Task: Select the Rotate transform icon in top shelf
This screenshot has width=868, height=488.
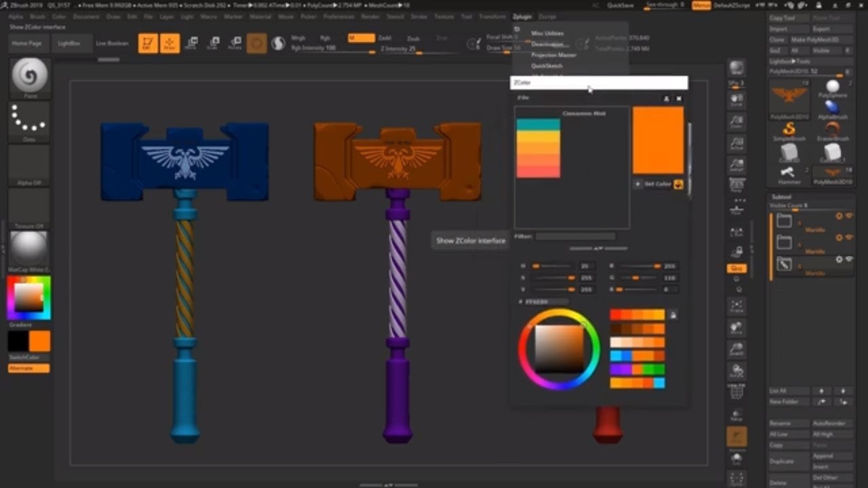Action: 235,44
